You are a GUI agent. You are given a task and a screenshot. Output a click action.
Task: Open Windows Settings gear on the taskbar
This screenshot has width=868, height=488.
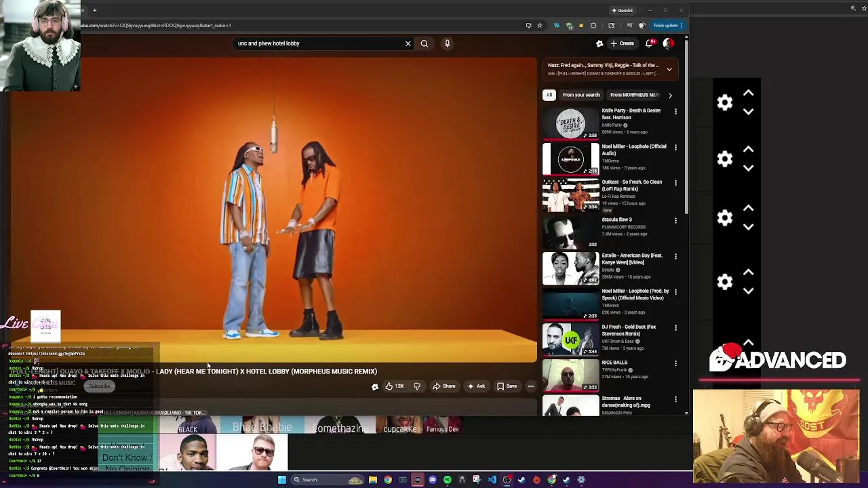click(581, 480)
